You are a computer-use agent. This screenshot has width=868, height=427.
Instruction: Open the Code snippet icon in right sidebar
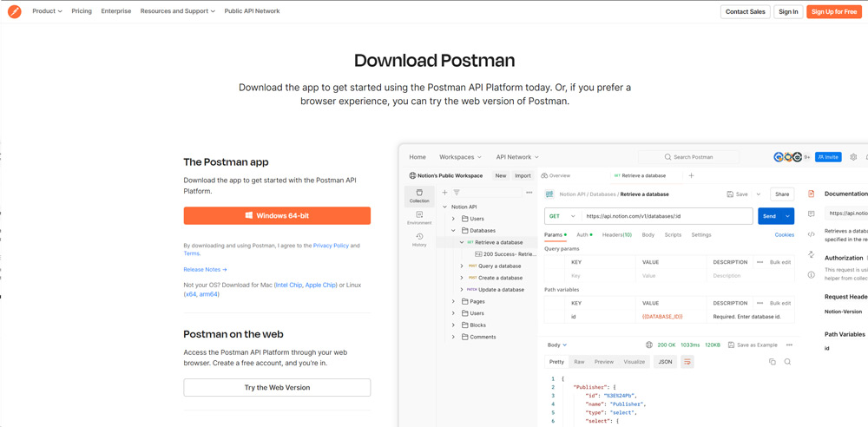click(x=811, y=234)
